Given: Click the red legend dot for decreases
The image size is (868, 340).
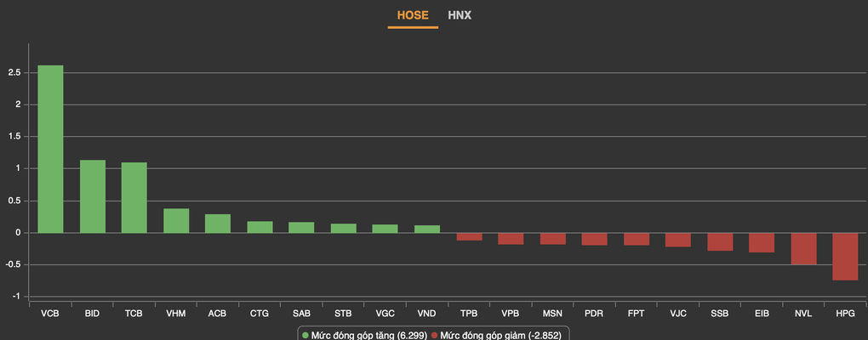Looking at the screenshot, I should click(435, 335).
